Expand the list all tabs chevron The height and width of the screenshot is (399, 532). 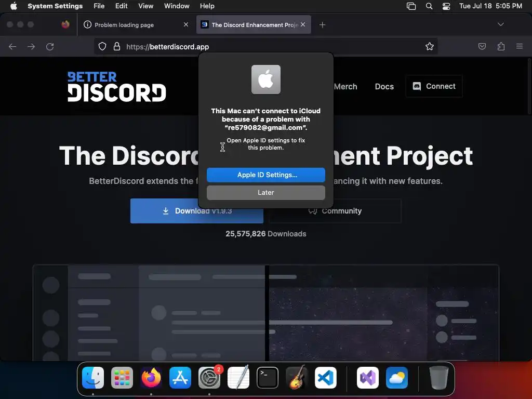coord(500,24)
